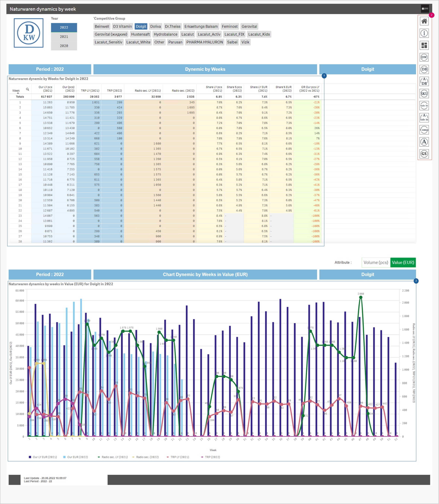Click the Comp sidebar icon

click(424, 130)
